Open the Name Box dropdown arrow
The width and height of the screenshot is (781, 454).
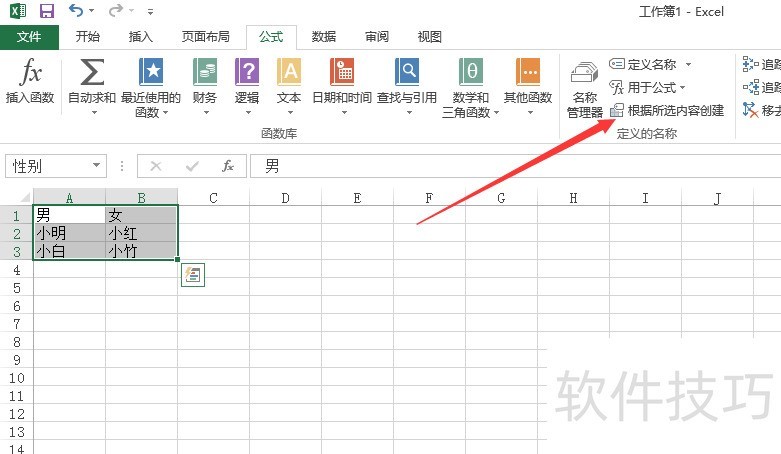click(96, 165)
